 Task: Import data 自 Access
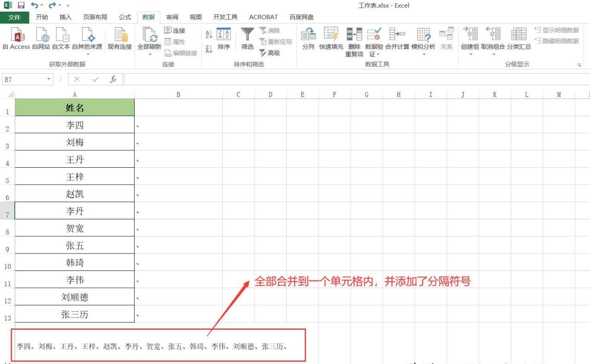16,39
